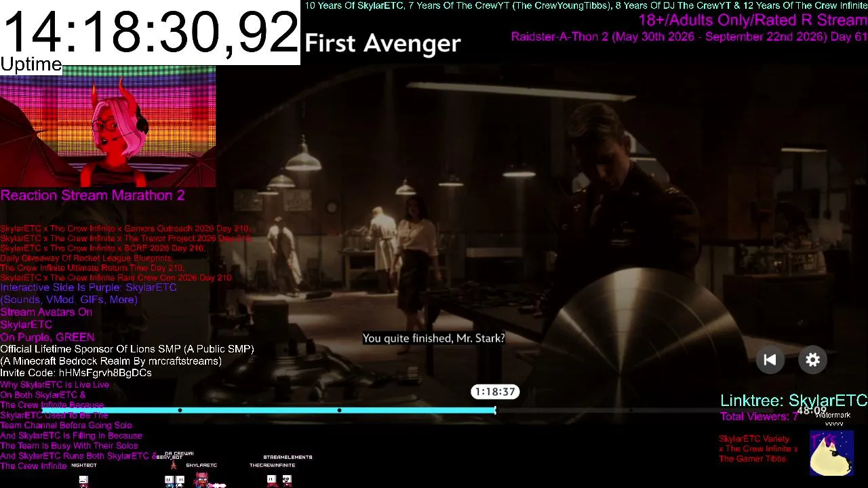Click the "On Purple, GREEN" line
This screenshot has height=488, width=868.
pos(47,337)
